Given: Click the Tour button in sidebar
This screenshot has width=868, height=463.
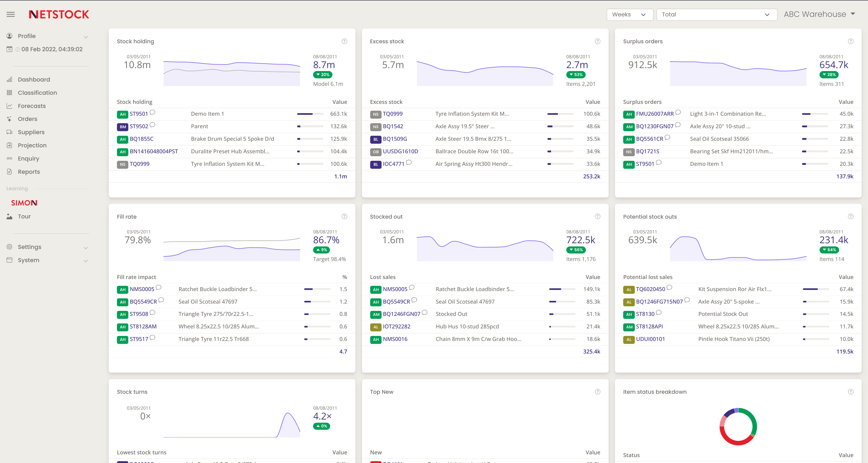Looking at the screenshot, I should click(25, 217).
